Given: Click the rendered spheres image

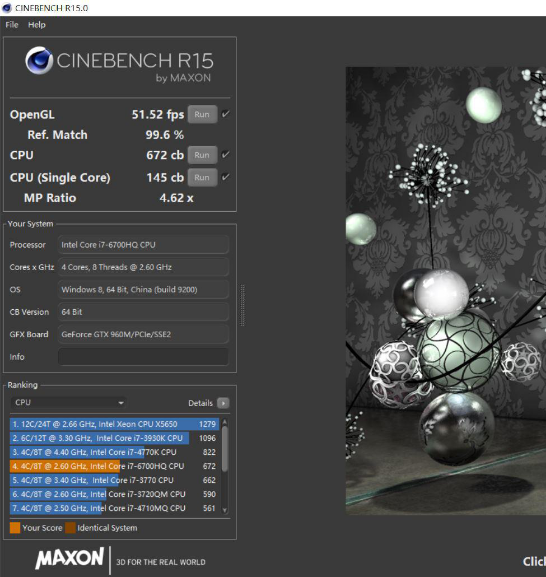Looking at the screenshot, I should pos(446,291).
